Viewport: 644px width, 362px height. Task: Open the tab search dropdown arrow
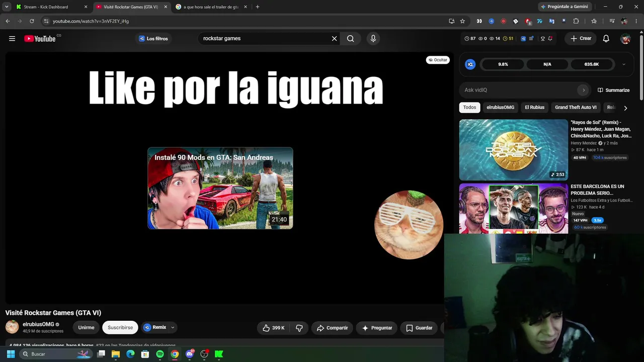(7, 7)
